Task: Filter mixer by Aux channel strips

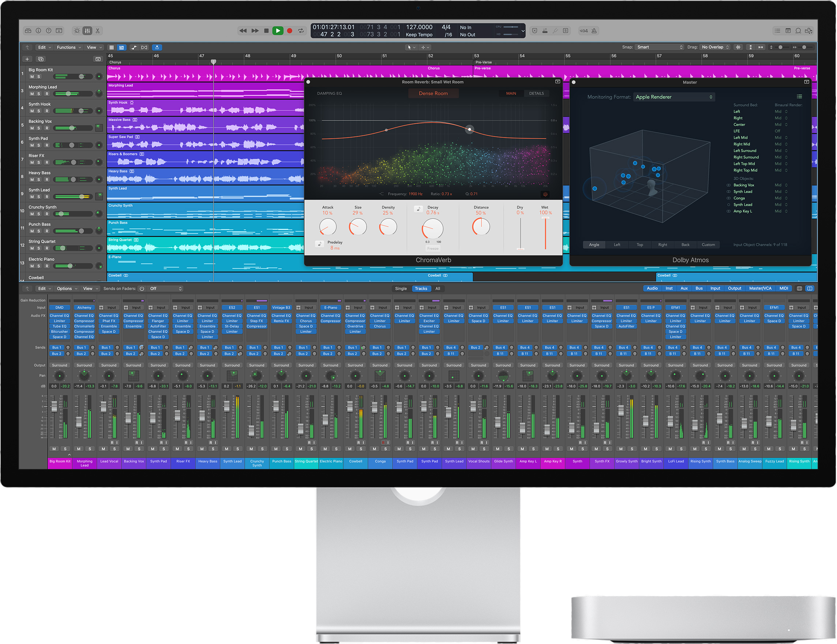Action: pyautogui.click(x=684, y=289)
